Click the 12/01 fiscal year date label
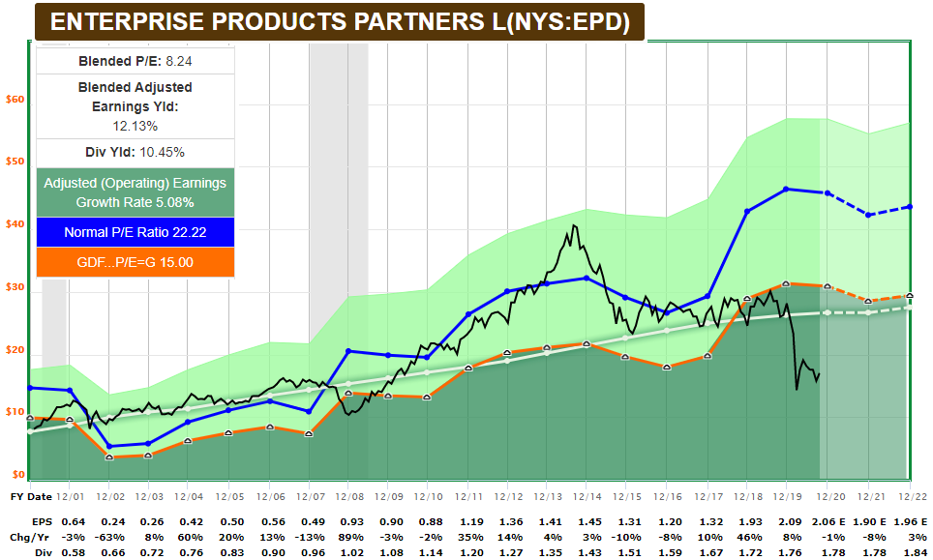Screen dimensions: 933x560 (70, 496)
